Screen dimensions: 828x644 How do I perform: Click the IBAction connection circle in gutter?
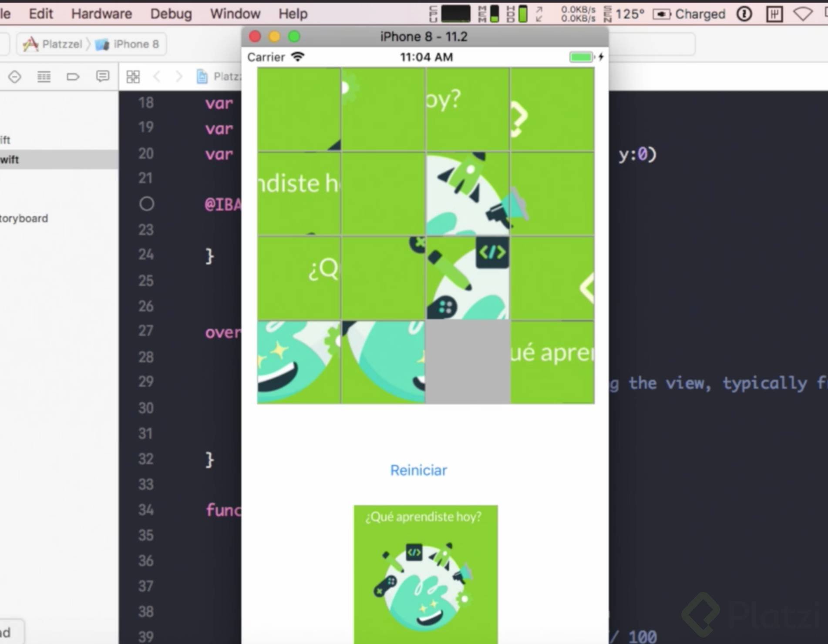[x=147, y=204]
